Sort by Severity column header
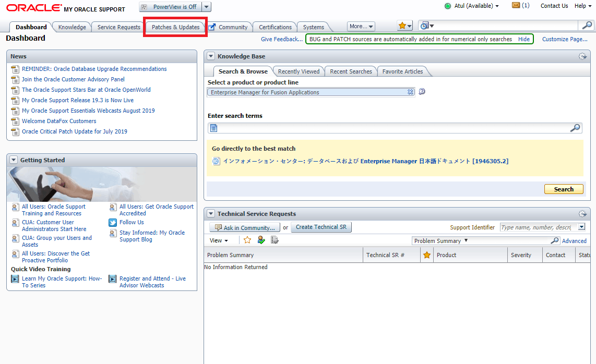This screenshot has height=364, width=596. 525,255
